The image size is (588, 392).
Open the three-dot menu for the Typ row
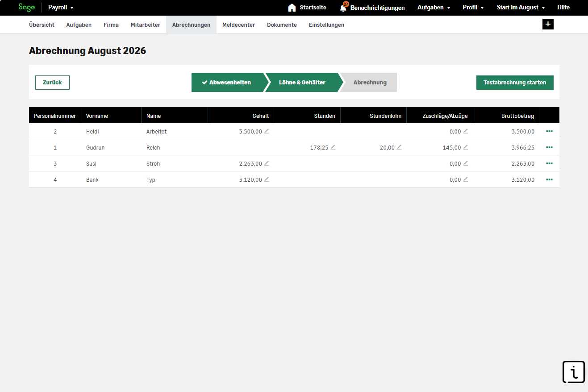(549, 179)
